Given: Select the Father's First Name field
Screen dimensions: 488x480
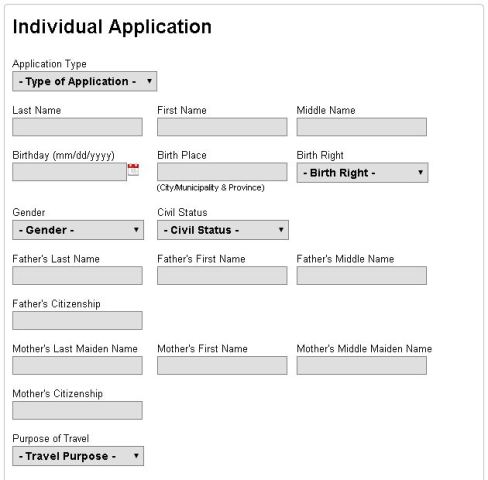Looking at the screenshot, I should (x=222, y=275).
